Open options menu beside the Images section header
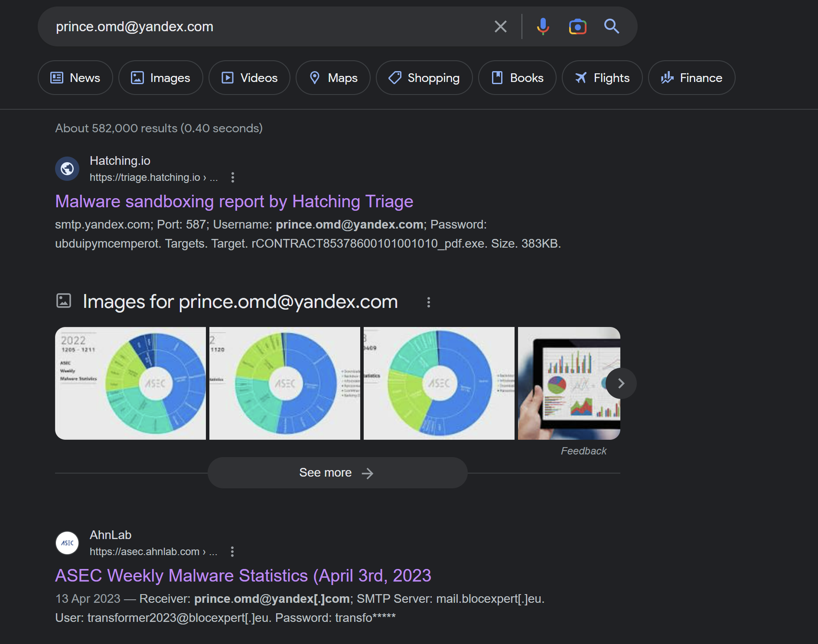Viewport: 818px width, 644px height. click(x=429, y=302)
